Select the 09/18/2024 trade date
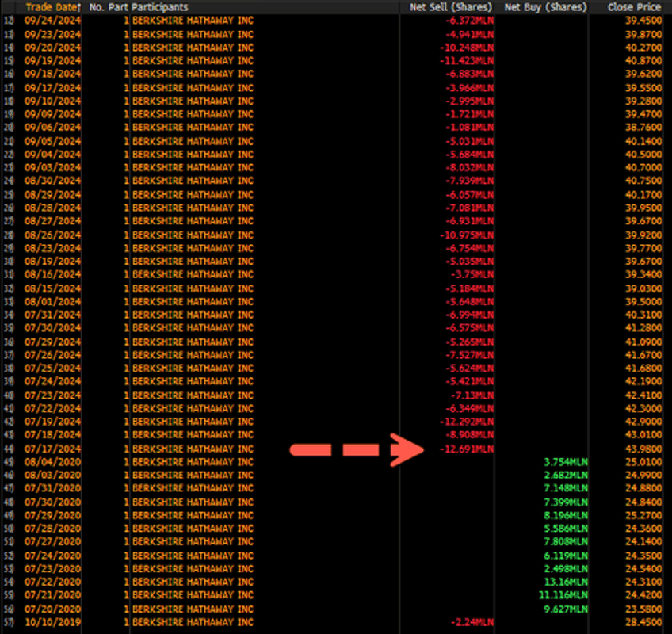672x634 pixels. (x=53, y=74)
